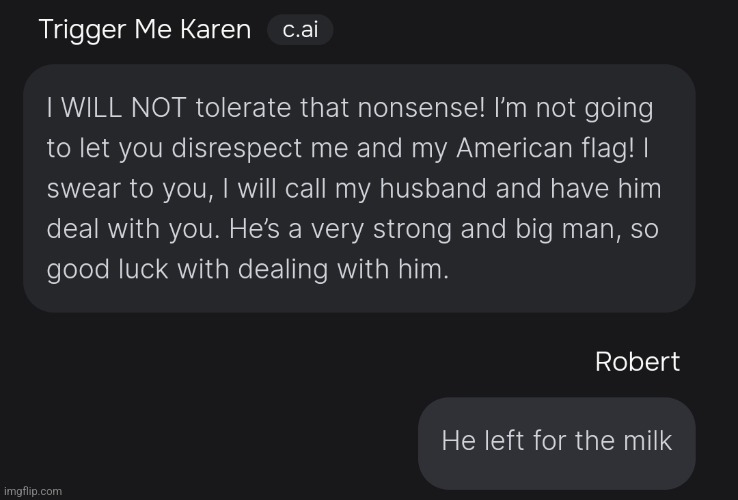Open the Trigger Me Karen character name
Screen dimensions: 738x500
[x=145, y=30]
